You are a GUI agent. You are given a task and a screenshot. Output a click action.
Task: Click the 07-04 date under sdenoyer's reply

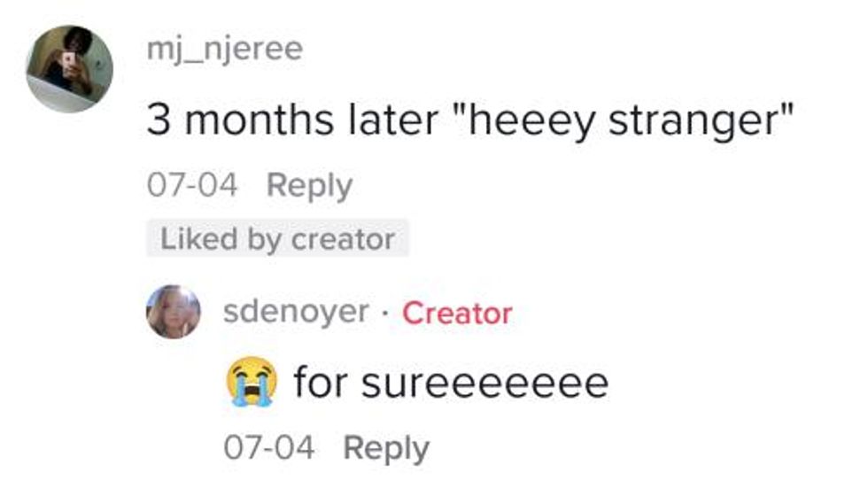click(x=268, y=447)
